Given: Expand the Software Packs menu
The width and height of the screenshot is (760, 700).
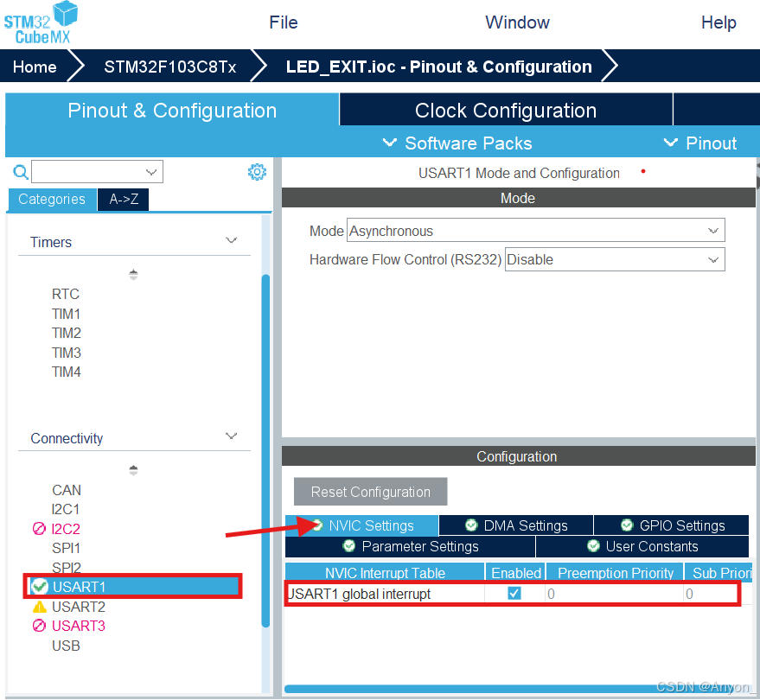Looking at the screenshot, I should coord(457,143).
